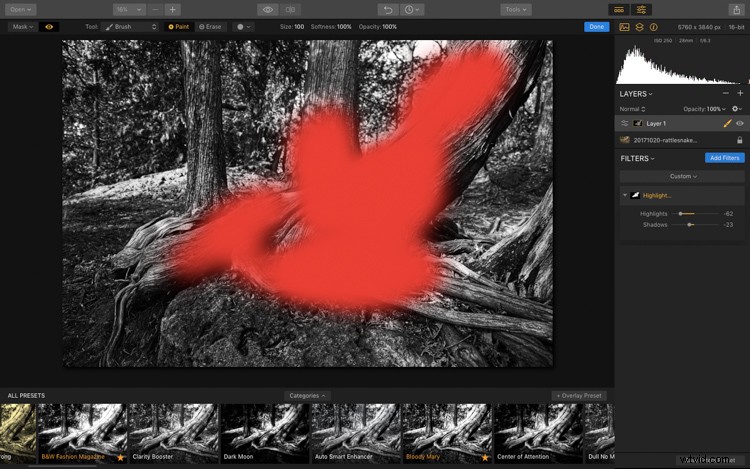
Task: Apply the Bloody Mary preset
Action: tap(447, 434)
